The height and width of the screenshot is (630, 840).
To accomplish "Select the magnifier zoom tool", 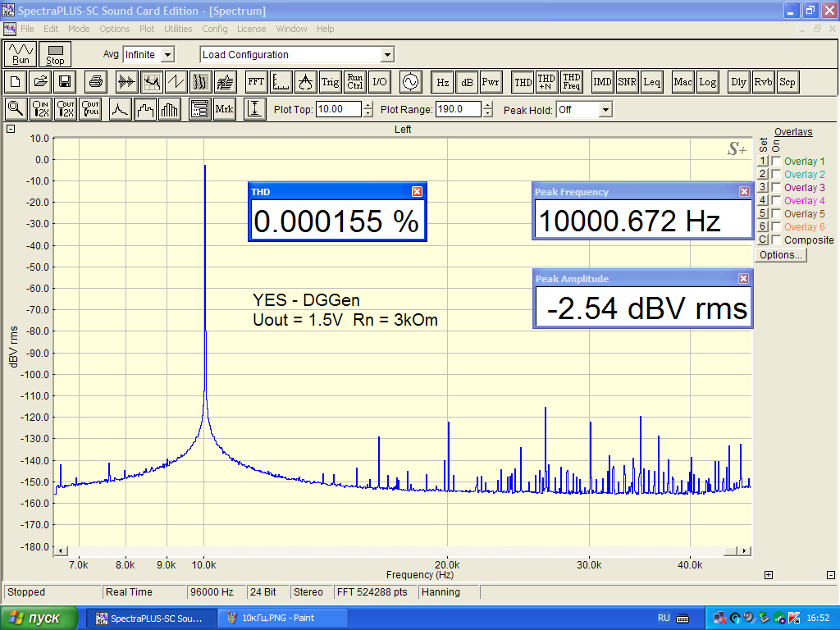I will (x=16, y=109).
